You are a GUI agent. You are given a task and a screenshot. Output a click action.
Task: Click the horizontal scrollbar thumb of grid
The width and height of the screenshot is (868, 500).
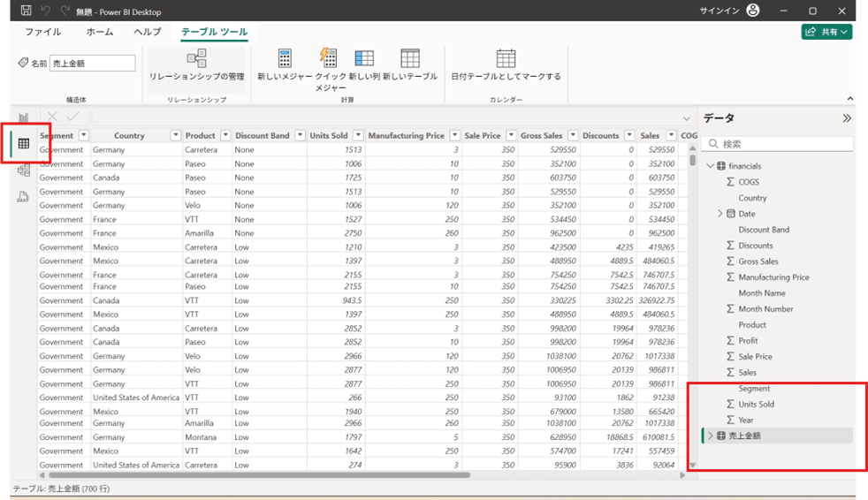tap(259, 475)
